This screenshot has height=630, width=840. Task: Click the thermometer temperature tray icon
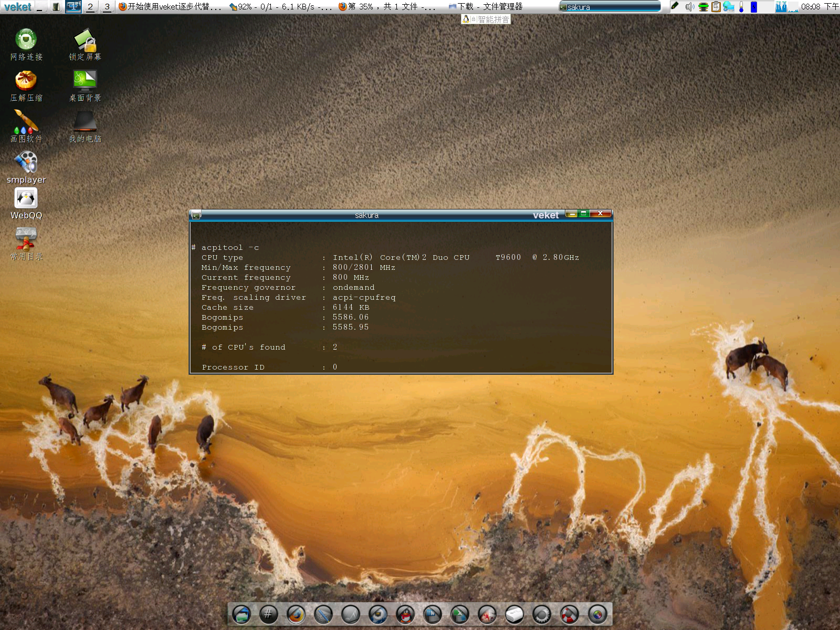741,7
